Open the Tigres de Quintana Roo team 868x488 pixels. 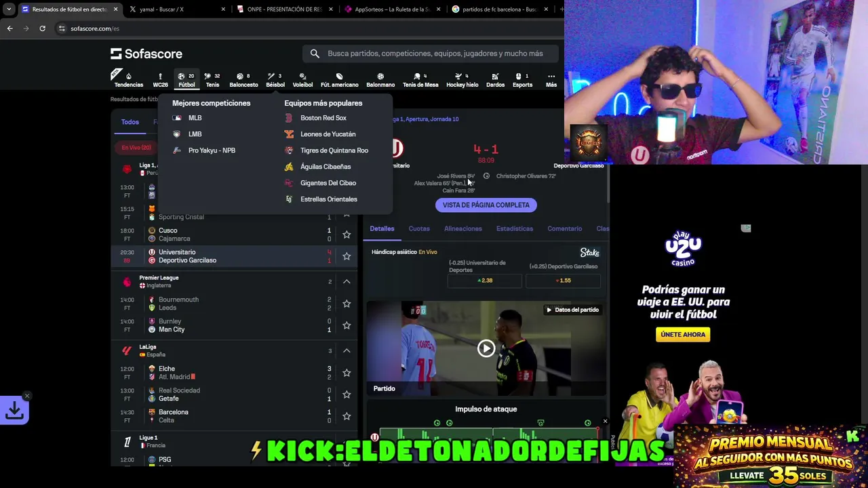coord(334,150)
